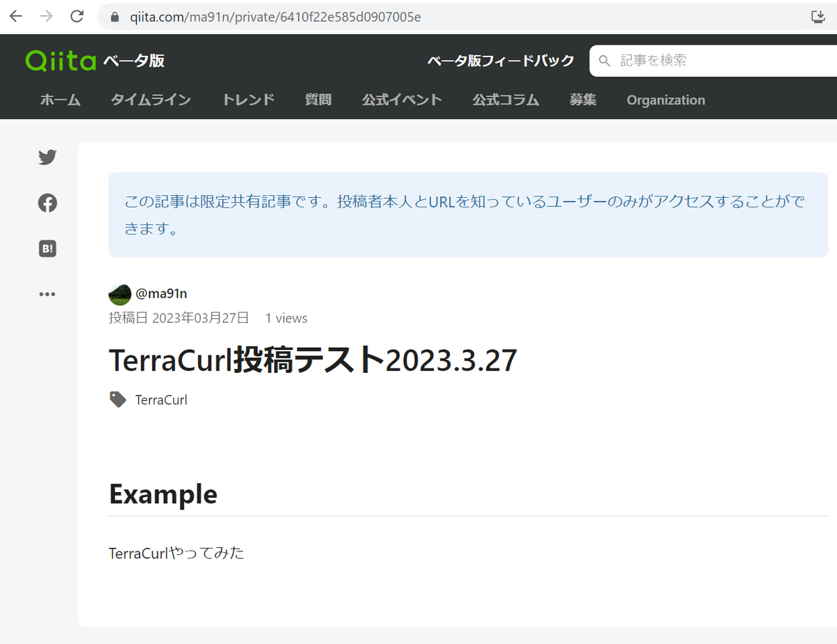Click ベータ版フィードバック link
This screenshot has width=837, height=644.
click(x=501, y=61)
